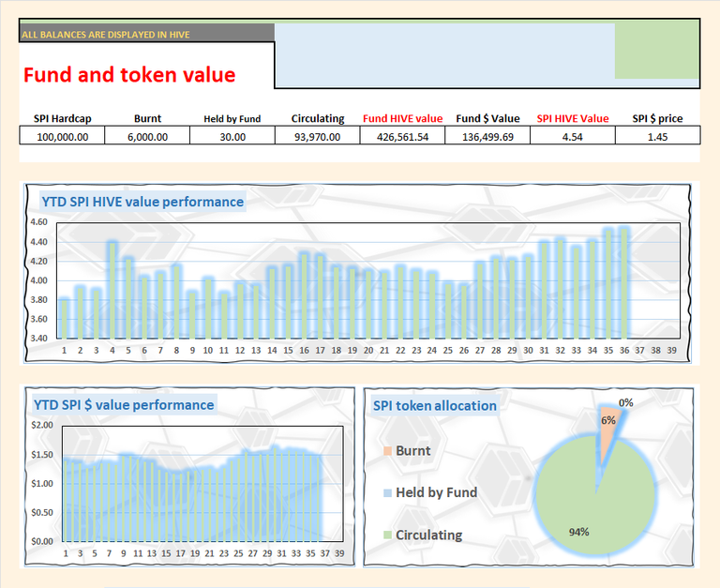The width and height of the screenshot is (720, 588).
Task: Click the 'Held by Fund' column header
Action: click(x=232, y=118)
